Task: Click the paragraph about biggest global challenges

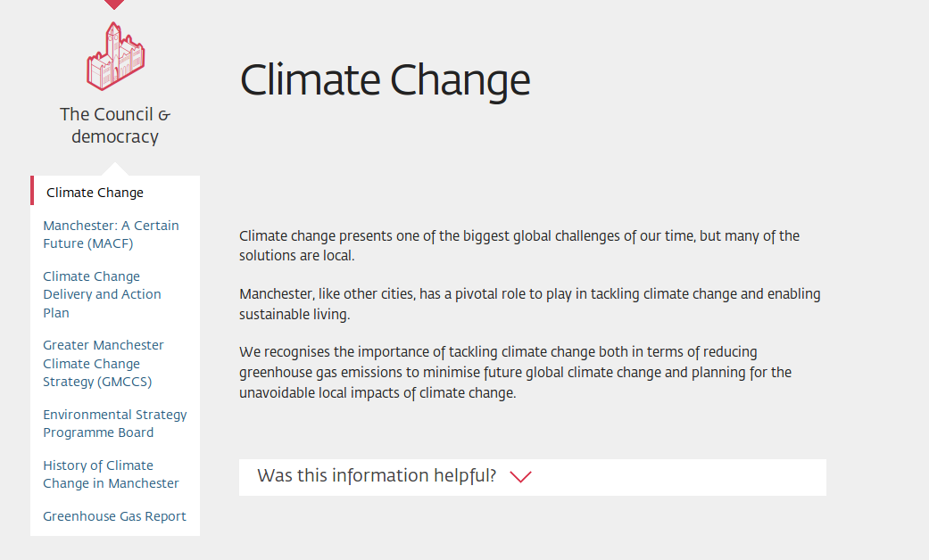Action: click(x=518, y=245)
